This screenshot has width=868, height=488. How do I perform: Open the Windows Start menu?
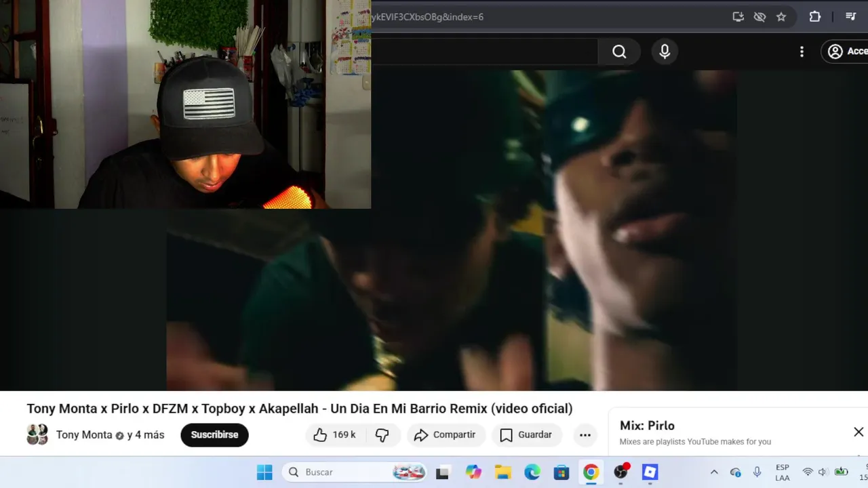pyautogui.click(x=264, y=472)
